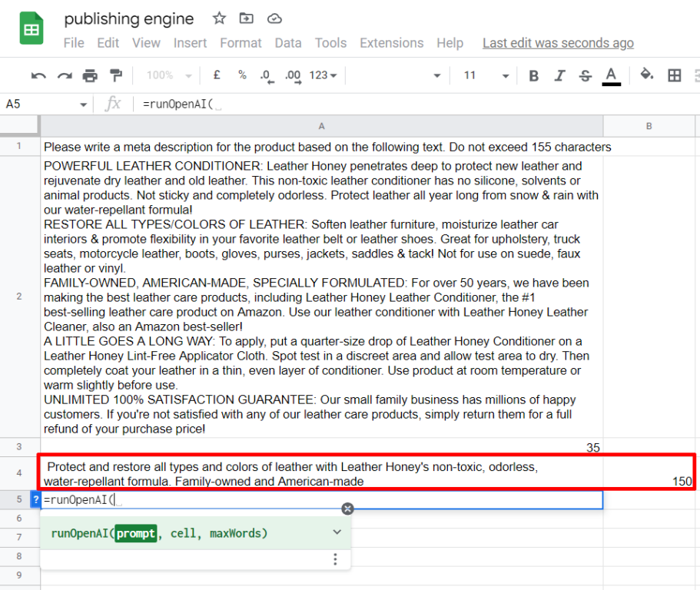Viewport: 700px width, 590px height.
Task: Toggle italic formatting
Action: pos(559,75)
